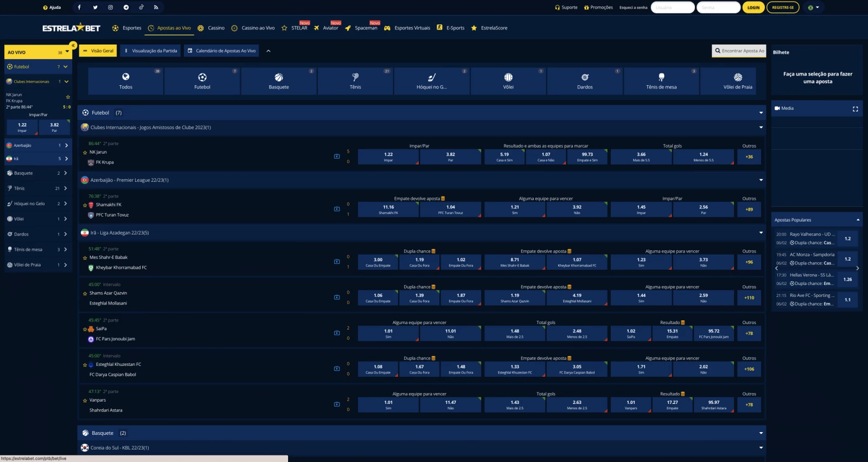Favorite the Shams Azar Qazvin match star
868x462 pixels.
(85, 294)
